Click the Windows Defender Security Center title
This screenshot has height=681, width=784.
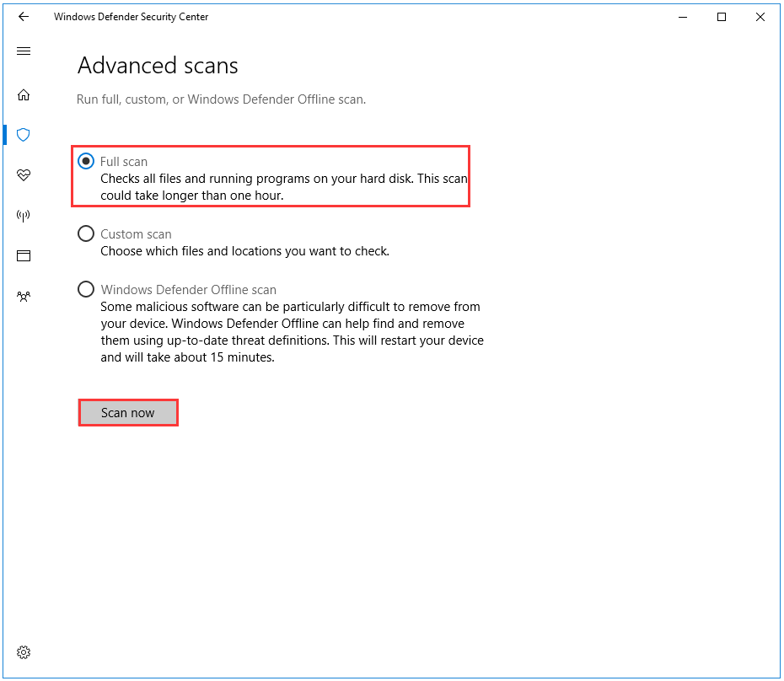[131, 17]
